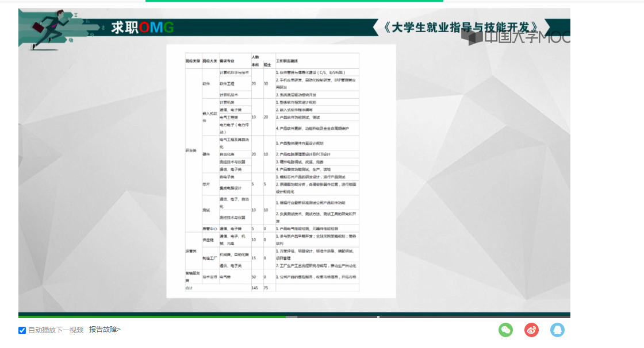Screen dimensions: 644x348
Task: Select the 合计 total row label
Action: [189, 288]
